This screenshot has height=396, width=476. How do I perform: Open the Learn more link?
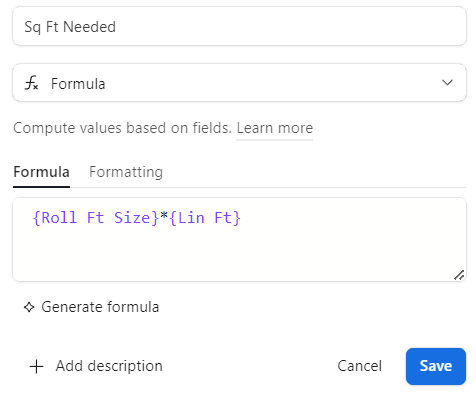(275, 128)
